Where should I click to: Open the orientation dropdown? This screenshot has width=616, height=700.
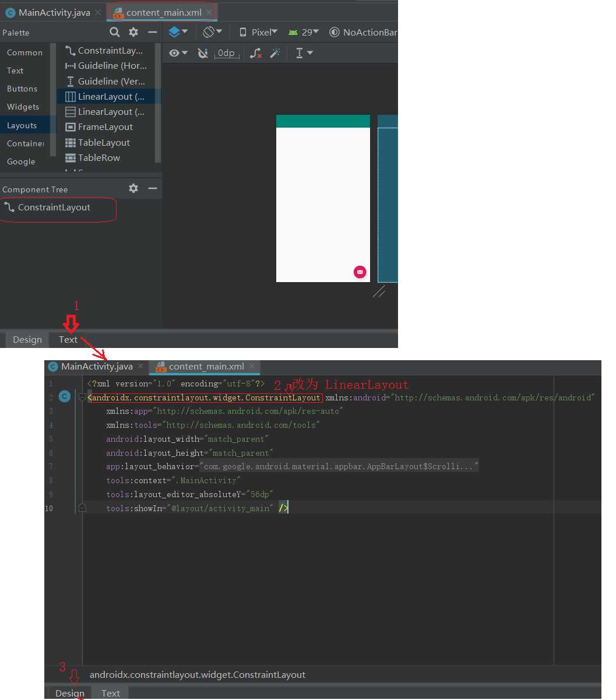(210, 32)
